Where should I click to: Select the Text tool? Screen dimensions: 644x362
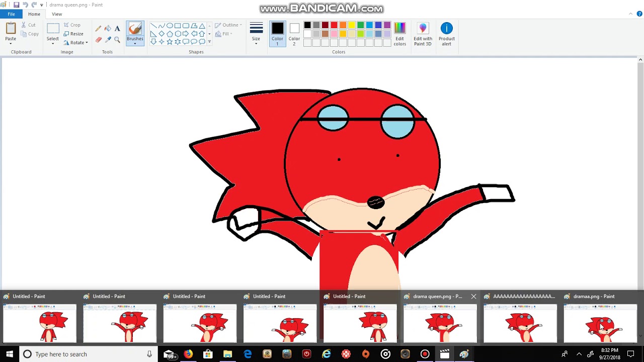[117, 29]
